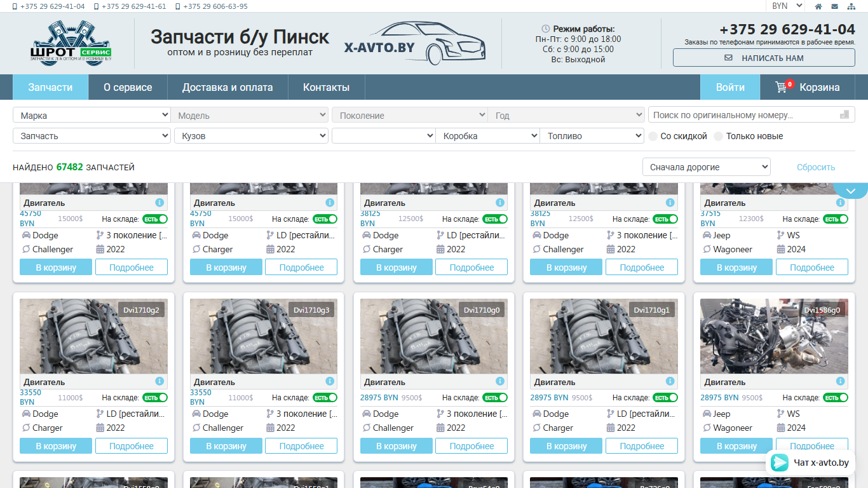Click phone number +375 29 629-41-04 in top bar

(x=52, y=6)
